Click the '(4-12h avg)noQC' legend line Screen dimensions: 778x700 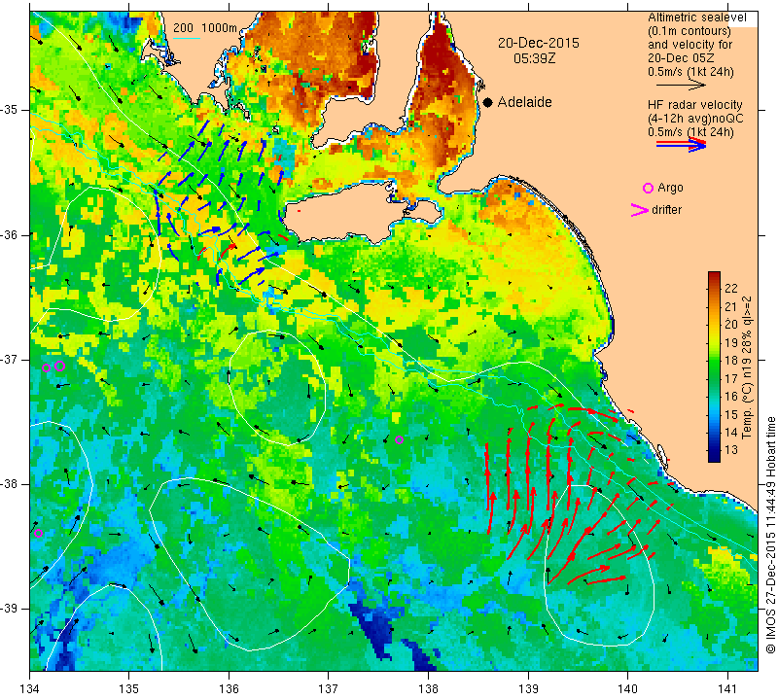[695, 119]
